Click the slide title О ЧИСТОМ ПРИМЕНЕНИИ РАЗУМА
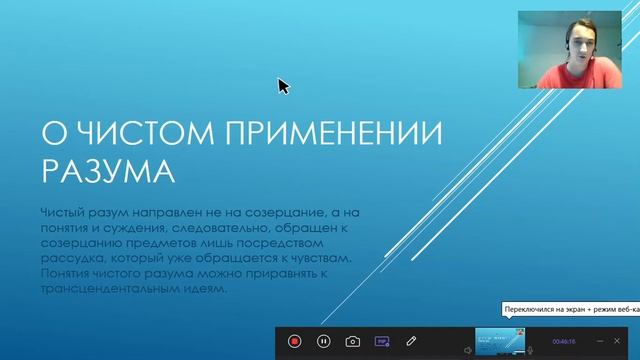This screenshot has height=360, width=640. point(242,151)
